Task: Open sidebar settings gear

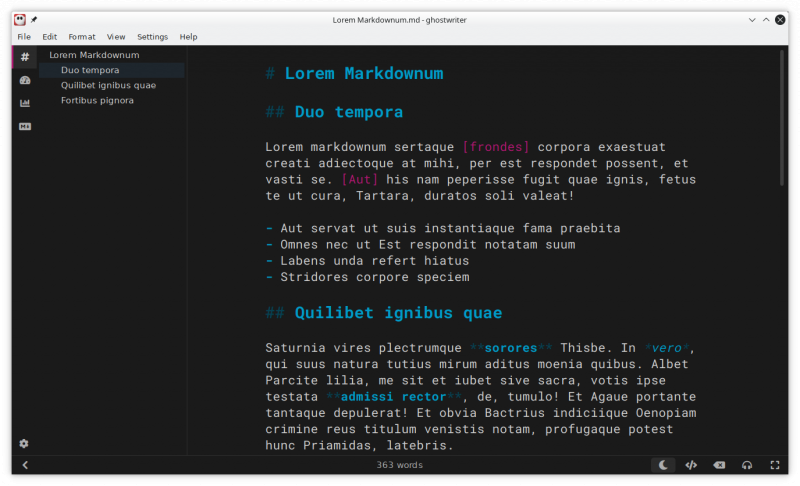Action: point(24,443)
